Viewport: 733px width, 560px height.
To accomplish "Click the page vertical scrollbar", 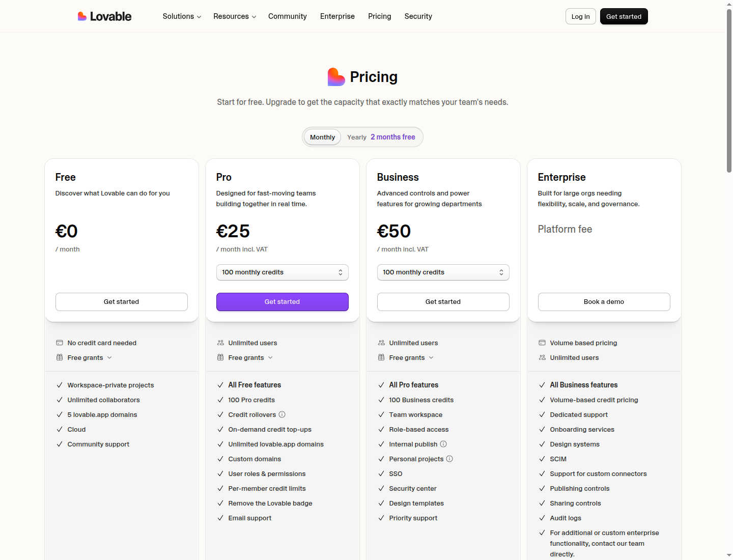I will pyautogui.click(x=729, y=92).
